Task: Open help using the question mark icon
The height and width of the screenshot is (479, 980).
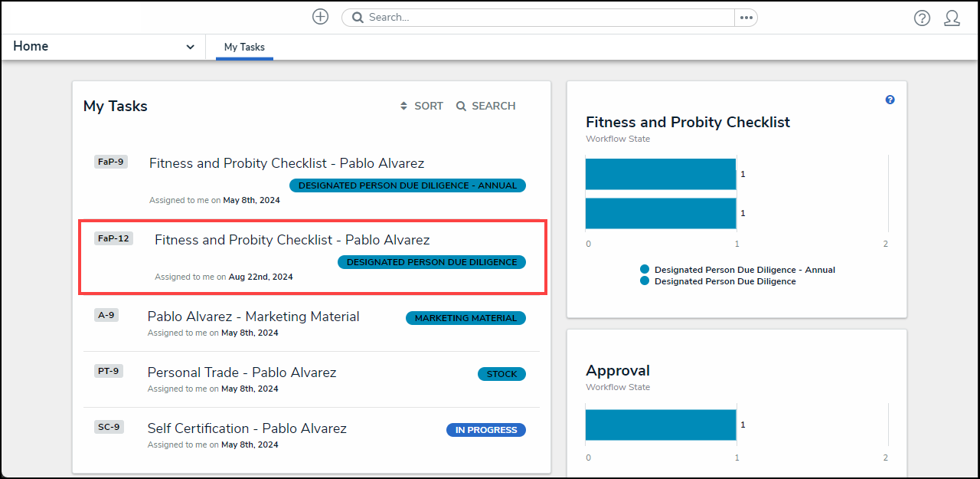Action: click(x=922, y=18)
